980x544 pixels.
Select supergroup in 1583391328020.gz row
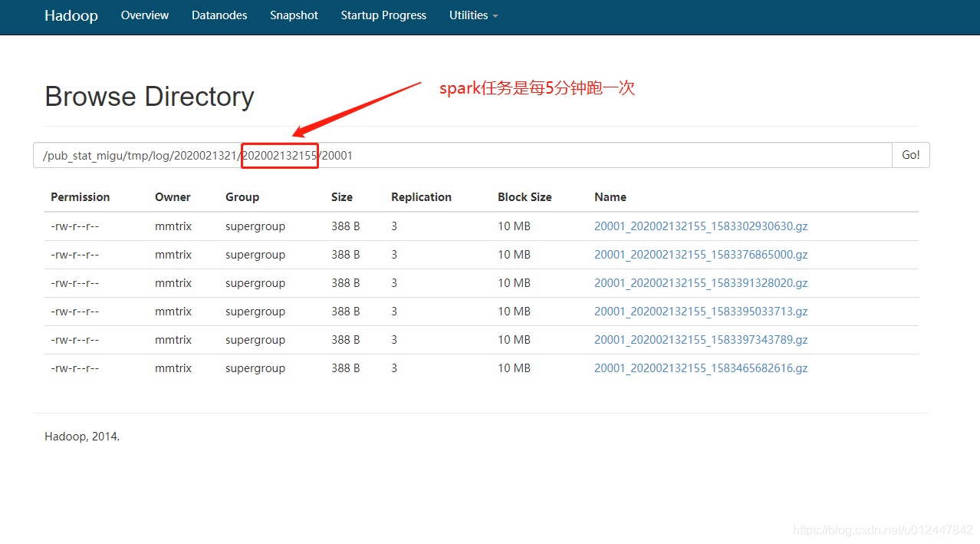255,283
